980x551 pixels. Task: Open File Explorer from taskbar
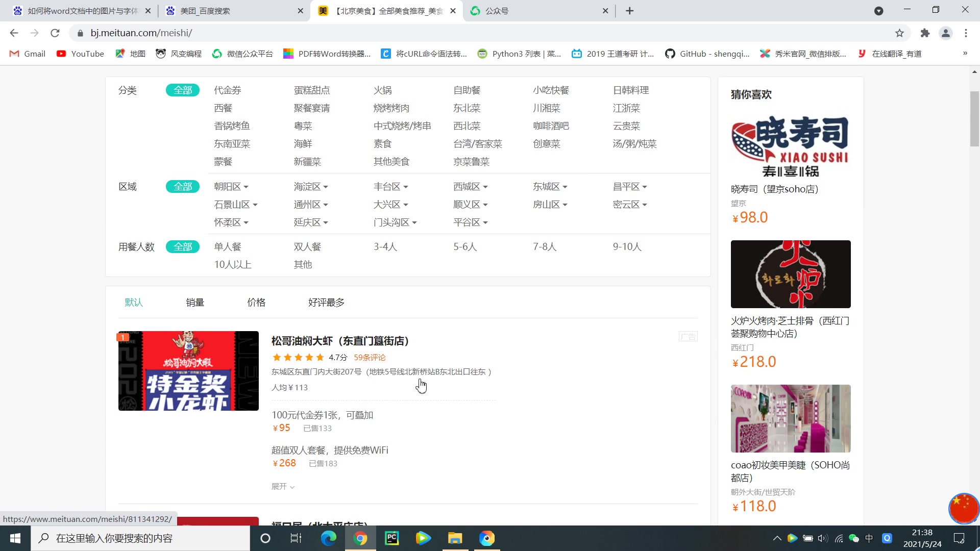tap(455, 538)
